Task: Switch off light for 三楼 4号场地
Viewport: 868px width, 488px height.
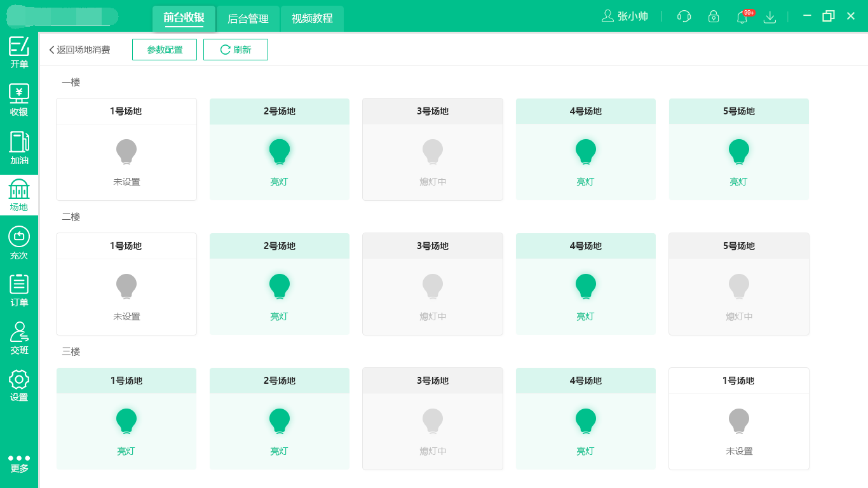Action: pos(585,422)
